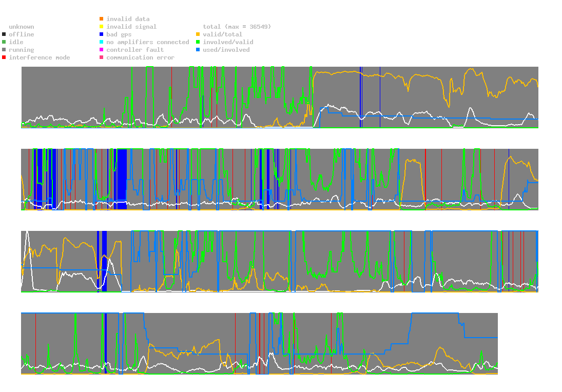Click the blue 'used/involved' legend swatch
Viewport: 562px width, 392px height.
click(x=198, y=50)
